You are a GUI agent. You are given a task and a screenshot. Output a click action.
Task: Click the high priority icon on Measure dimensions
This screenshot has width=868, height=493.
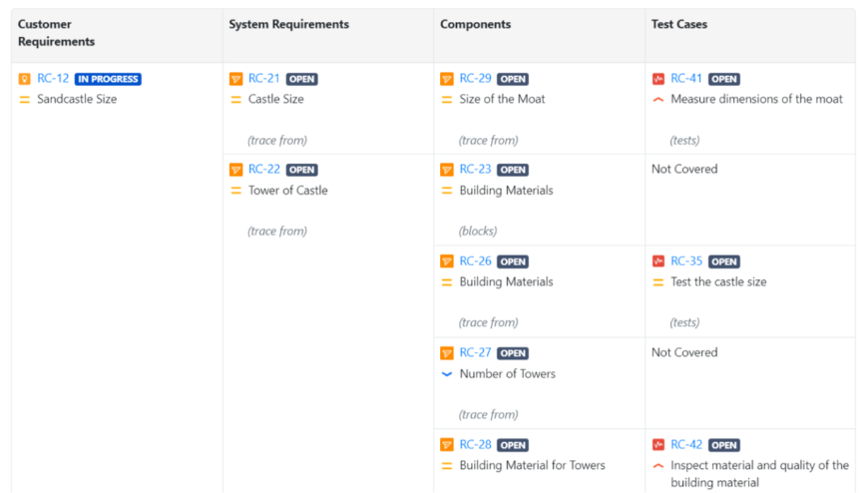tap(658, 100)
